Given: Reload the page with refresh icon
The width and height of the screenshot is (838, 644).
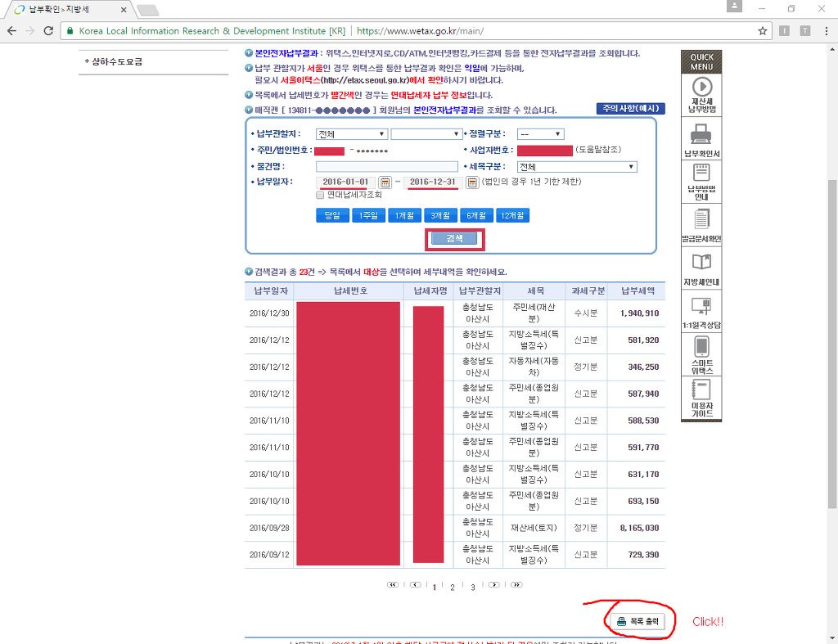Looking at the screenshot, I should pyautogui.click(x=48, y=31).
